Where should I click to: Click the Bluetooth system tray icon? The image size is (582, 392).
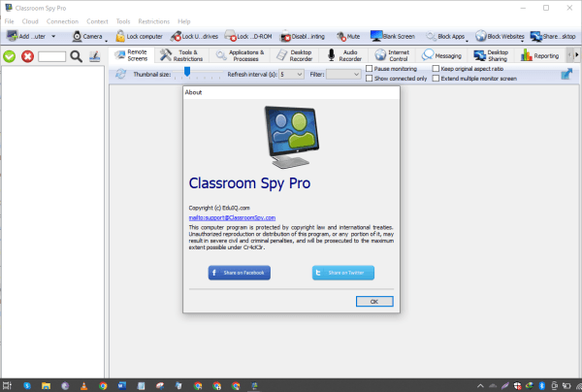(x=541, y=385)
